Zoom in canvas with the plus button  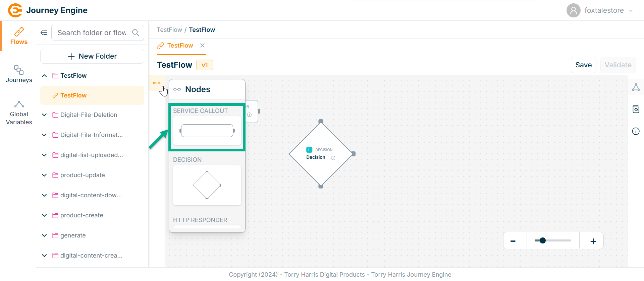(593, 241)
